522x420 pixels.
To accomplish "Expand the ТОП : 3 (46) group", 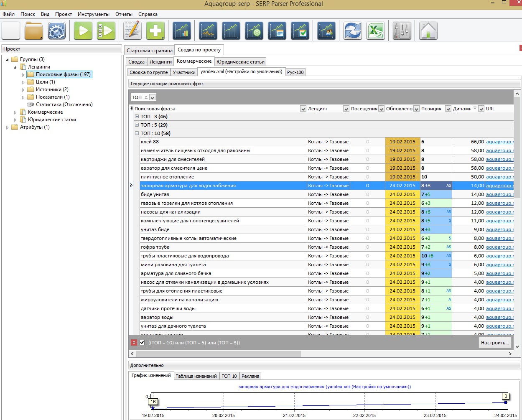I will pos(137,117).
